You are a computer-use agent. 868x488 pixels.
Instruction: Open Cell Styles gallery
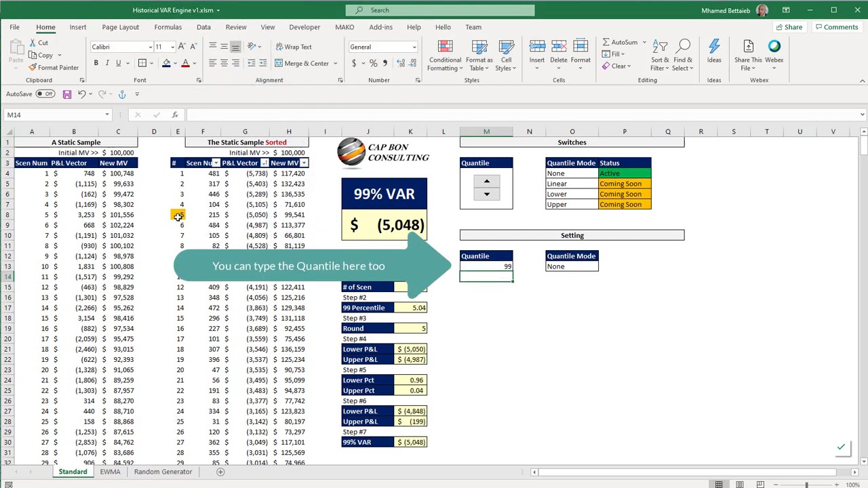click(506, 56)
